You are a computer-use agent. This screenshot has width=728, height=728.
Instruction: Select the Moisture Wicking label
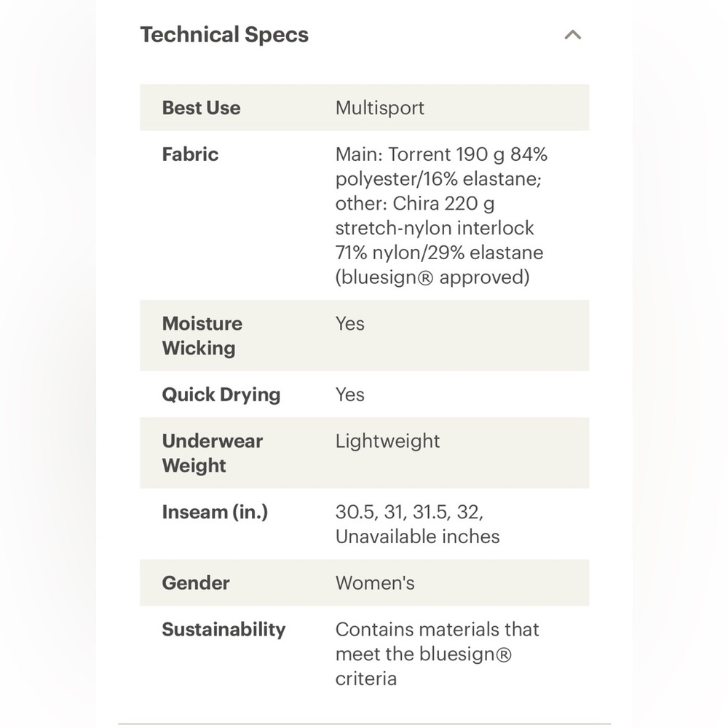click(x=202, y=336)
